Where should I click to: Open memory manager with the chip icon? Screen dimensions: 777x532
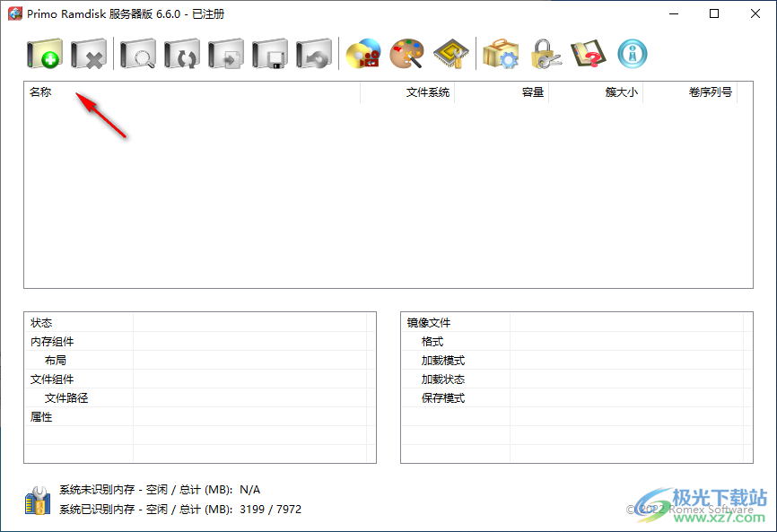[x=451, y=54]
